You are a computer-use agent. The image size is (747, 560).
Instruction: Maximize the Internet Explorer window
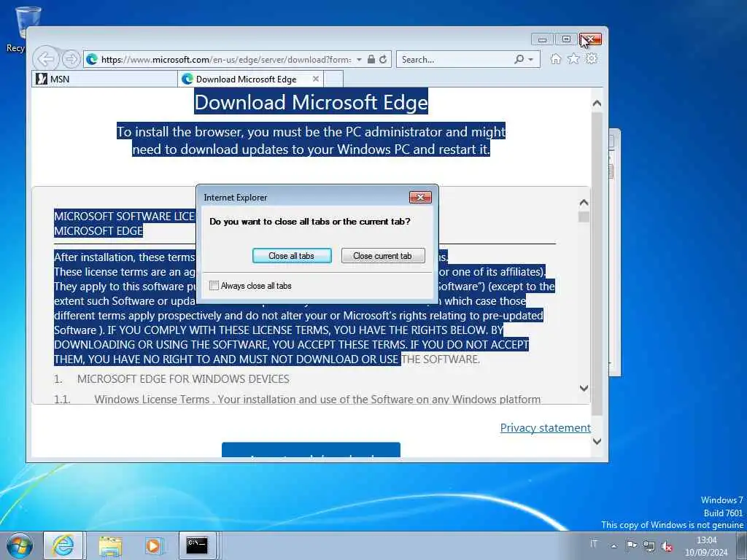tap(566, 39)
